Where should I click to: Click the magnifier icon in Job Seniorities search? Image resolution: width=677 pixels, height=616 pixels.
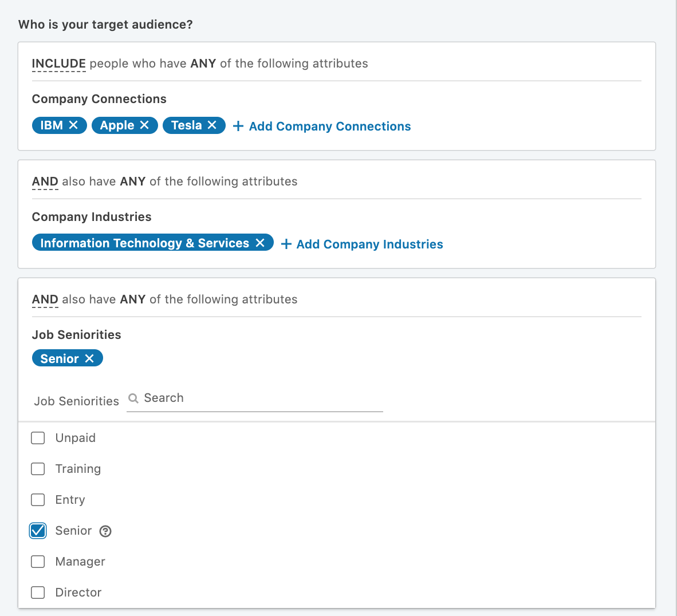point(133,398)
